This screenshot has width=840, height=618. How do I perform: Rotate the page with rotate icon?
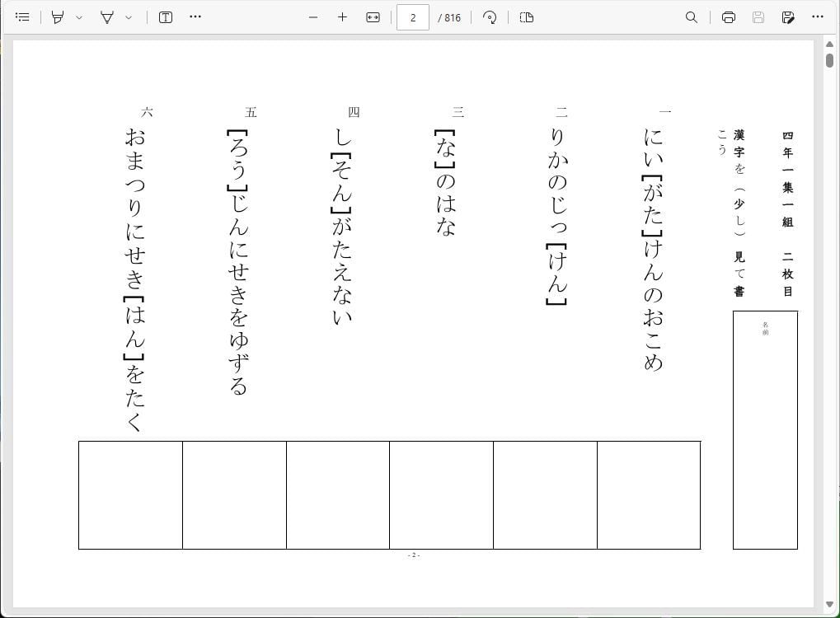(490, 17)
